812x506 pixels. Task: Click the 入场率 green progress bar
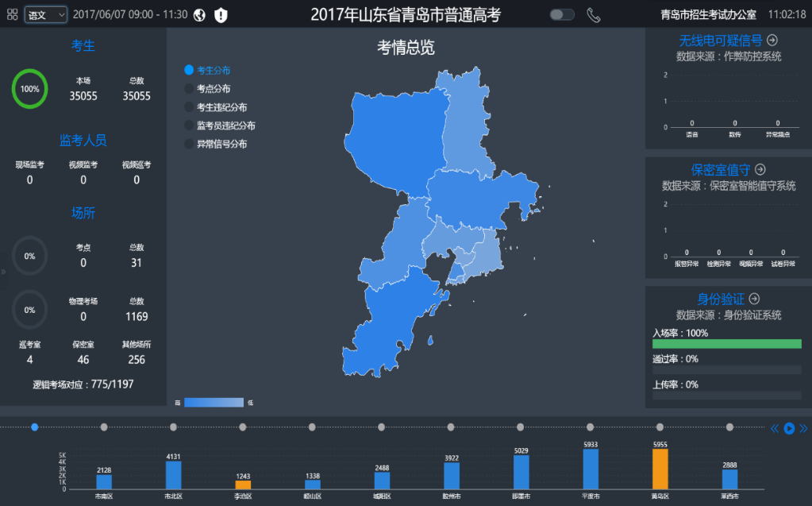pos(726,344)
